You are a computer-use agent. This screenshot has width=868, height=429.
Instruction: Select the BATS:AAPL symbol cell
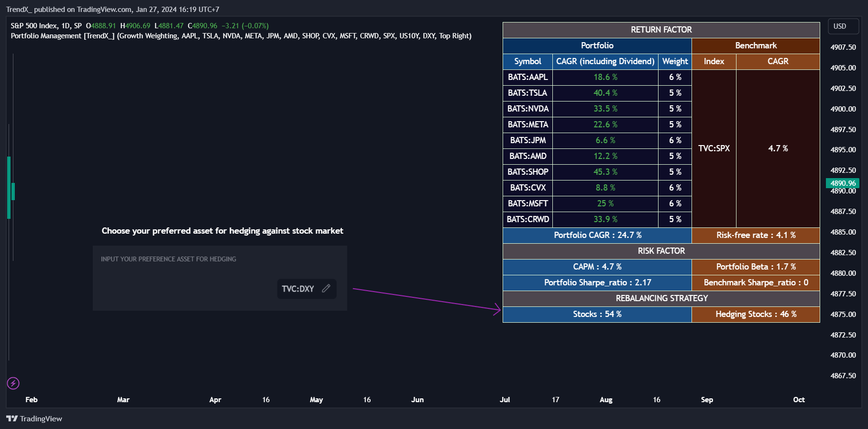[527, 77]
